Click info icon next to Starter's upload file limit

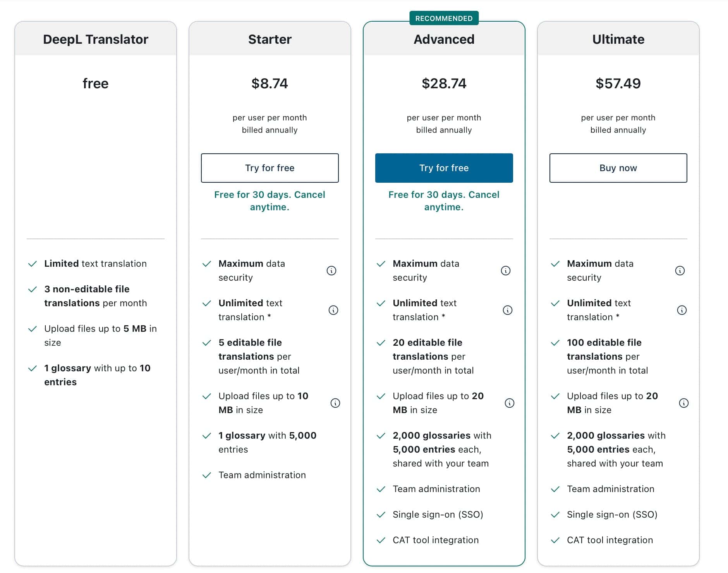(x=335, y=403)
